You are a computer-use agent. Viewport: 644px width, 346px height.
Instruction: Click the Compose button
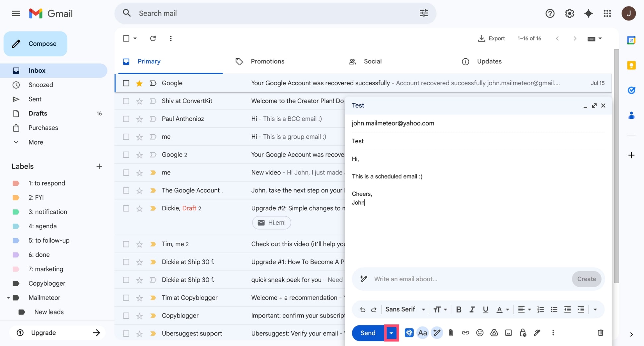[35, 43]
